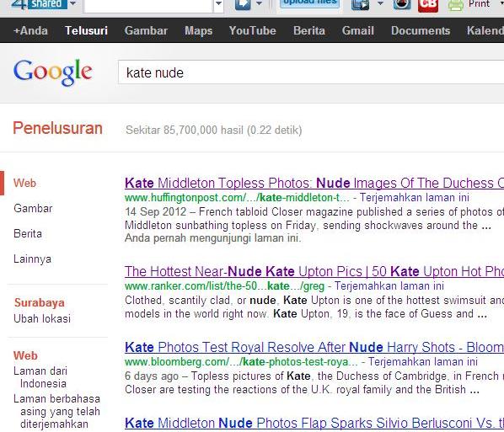Click the Ubah lokasi link
Image resolution: width=504 pixels, height=432 pixels.
point(42,318)
